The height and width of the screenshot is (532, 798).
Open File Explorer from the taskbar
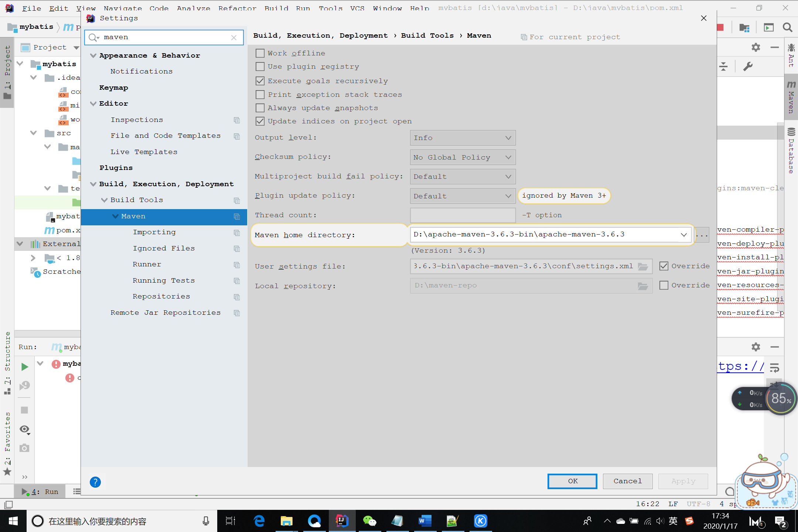286,521
